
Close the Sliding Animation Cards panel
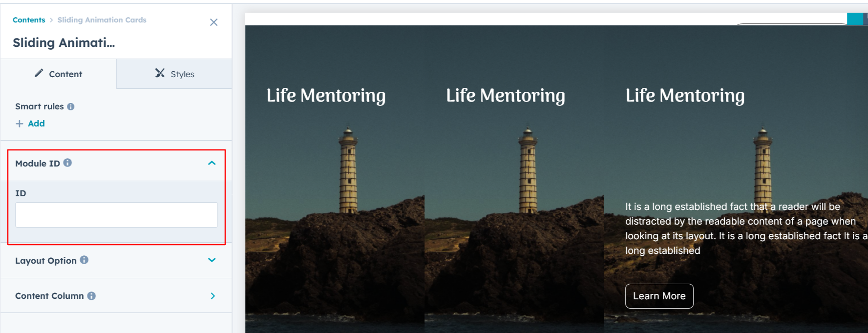pyautogui.click(x=213, y=22)
